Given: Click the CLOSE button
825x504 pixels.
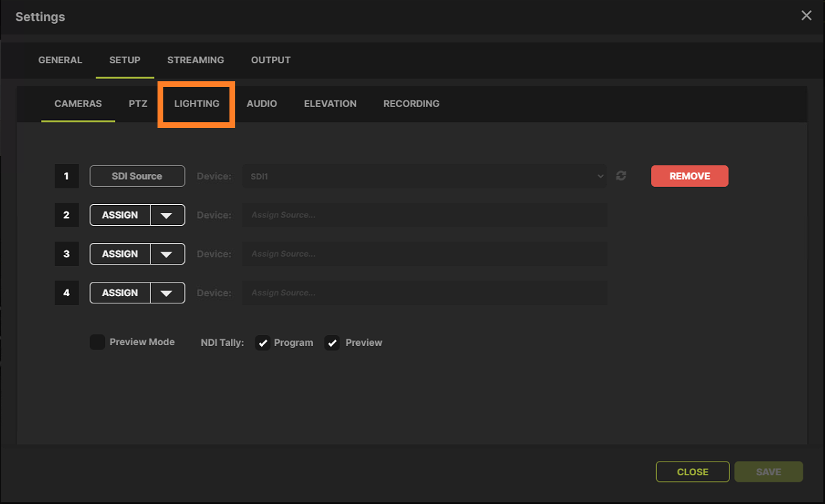Looking at the screenshot, I should tap(692, 472).
